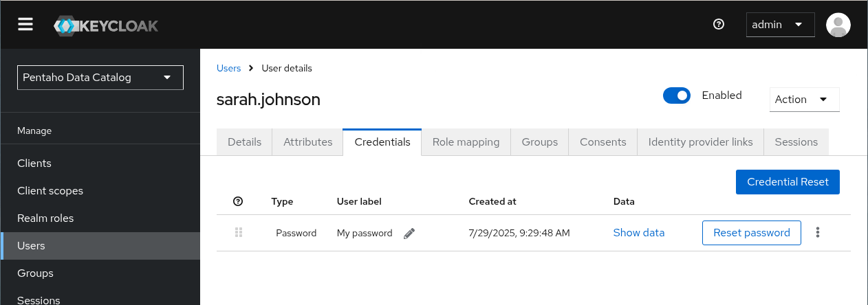
Task: Open the Attributes tab
Action: (307, 142)
